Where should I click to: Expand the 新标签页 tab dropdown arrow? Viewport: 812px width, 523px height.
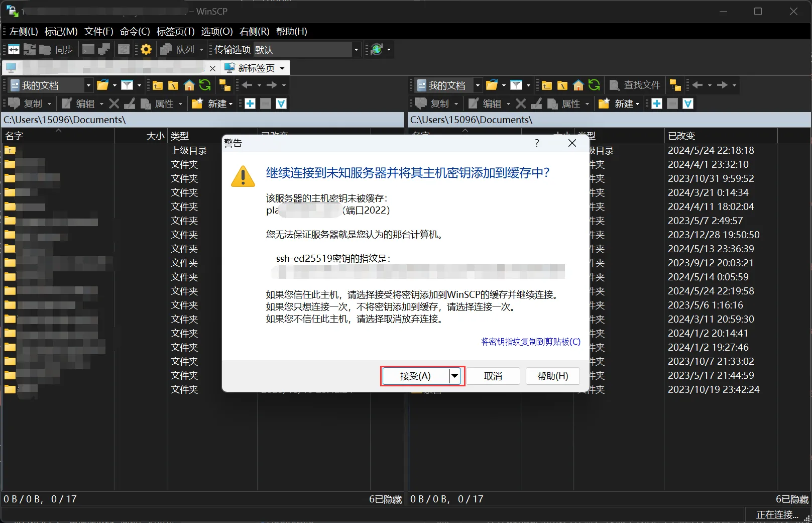[x=282, y=68]
